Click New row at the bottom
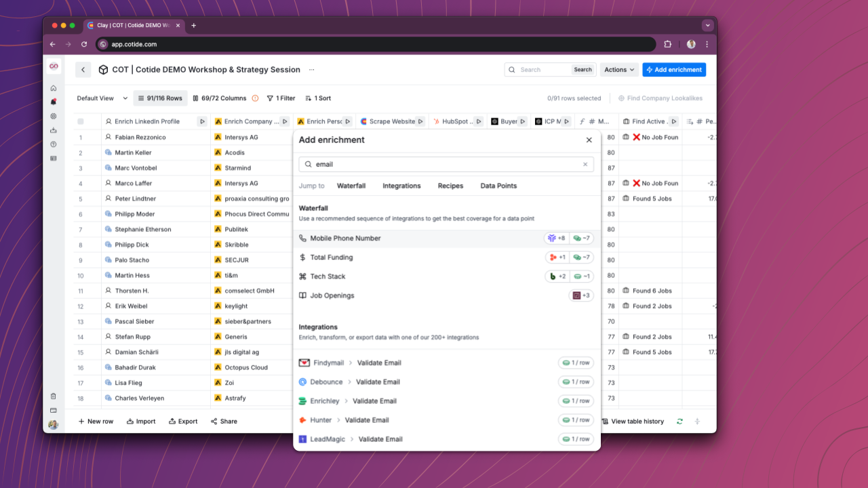The width and height of the screenshot is (868, 488). tap(96, 421)
